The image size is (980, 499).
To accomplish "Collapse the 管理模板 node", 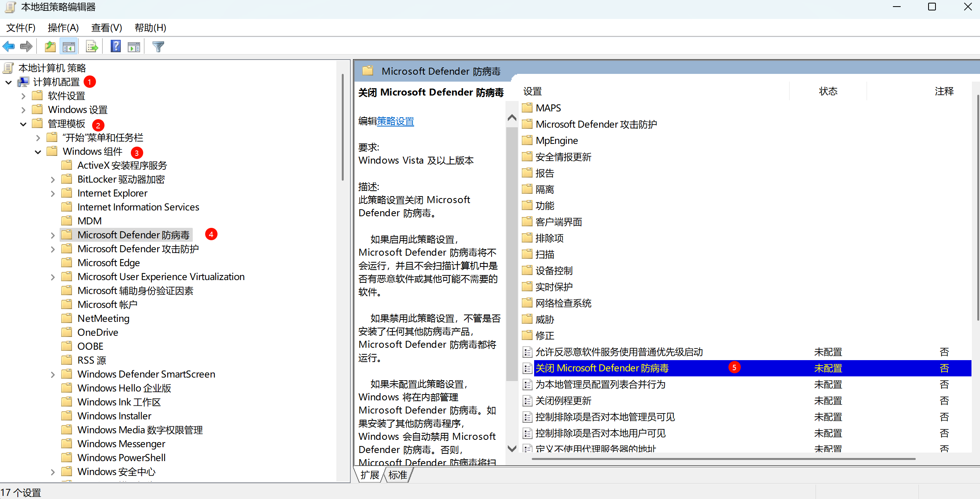I will tap(23, 124).
